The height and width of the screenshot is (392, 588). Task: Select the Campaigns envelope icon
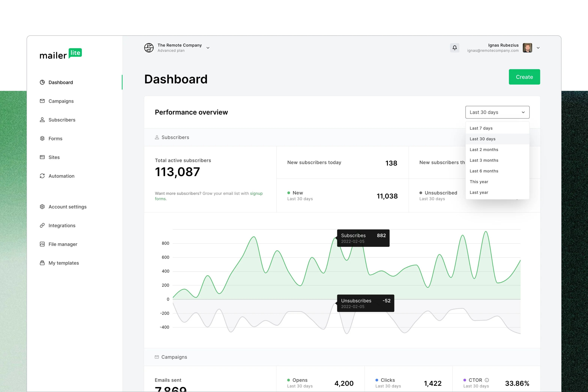pos(42,101)
